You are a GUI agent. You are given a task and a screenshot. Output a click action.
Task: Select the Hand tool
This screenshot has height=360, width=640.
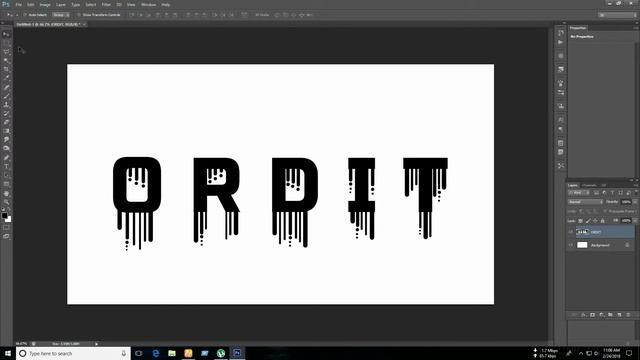[6, 193]
